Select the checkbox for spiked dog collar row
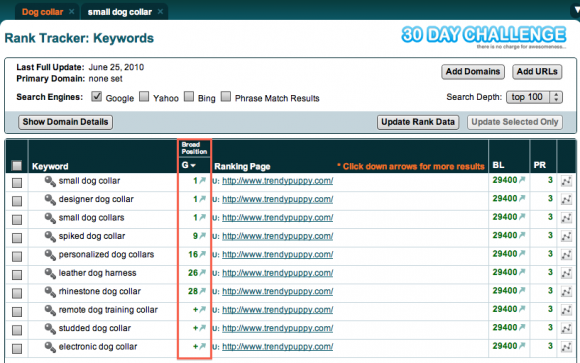 point(17,238)
